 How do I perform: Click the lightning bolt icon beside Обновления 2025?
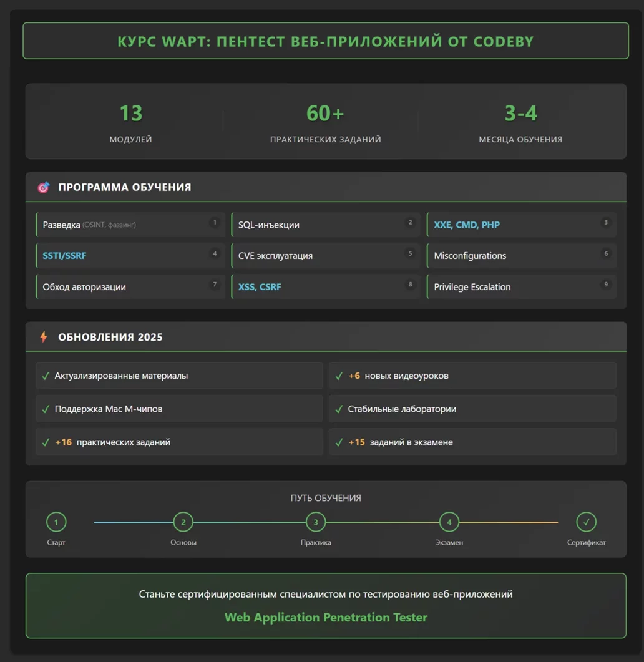[x=44, y=337]
